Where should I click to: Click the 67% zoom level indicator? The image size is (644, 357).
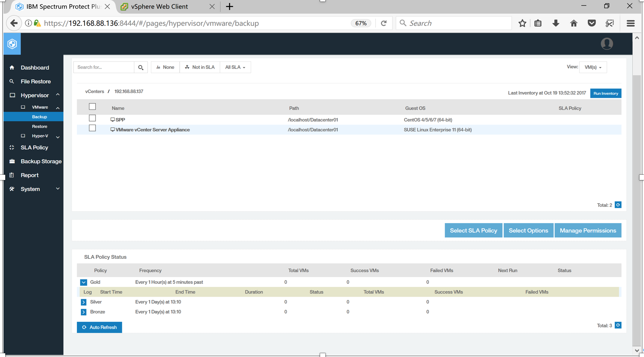361,23
